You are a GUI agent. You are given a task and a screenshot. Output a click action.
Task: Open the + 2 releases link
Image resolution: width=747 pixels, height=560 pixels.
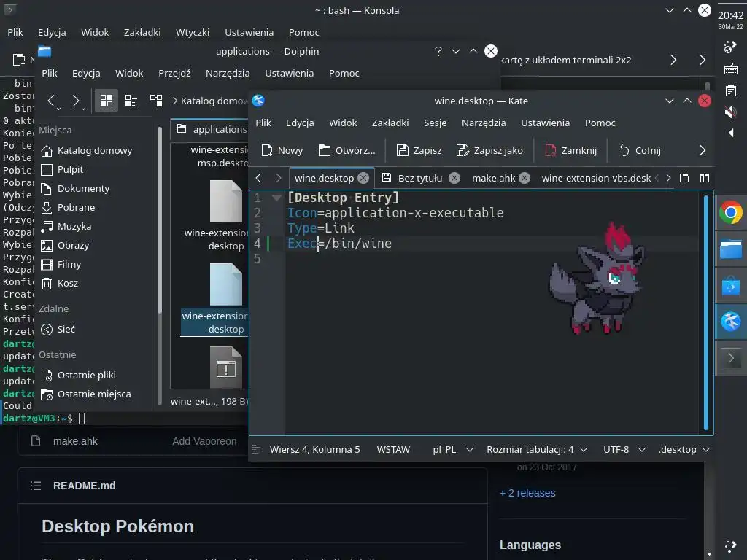point(527,493)
